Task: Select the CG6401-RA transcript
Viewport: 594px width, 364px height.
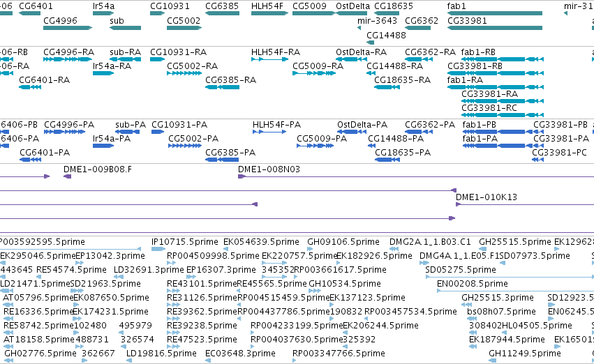Action: pyautogui.click(x=30, y=87)
